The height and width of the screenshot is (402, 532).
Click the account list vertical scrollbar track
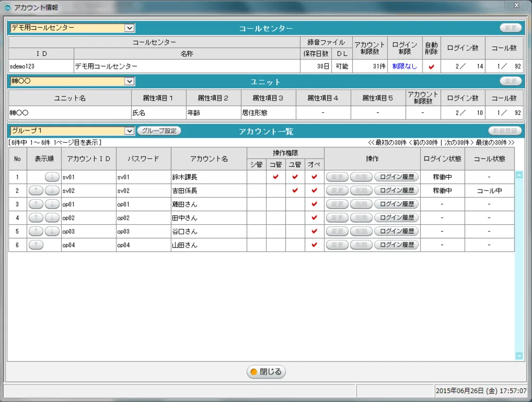click(519, 265)
